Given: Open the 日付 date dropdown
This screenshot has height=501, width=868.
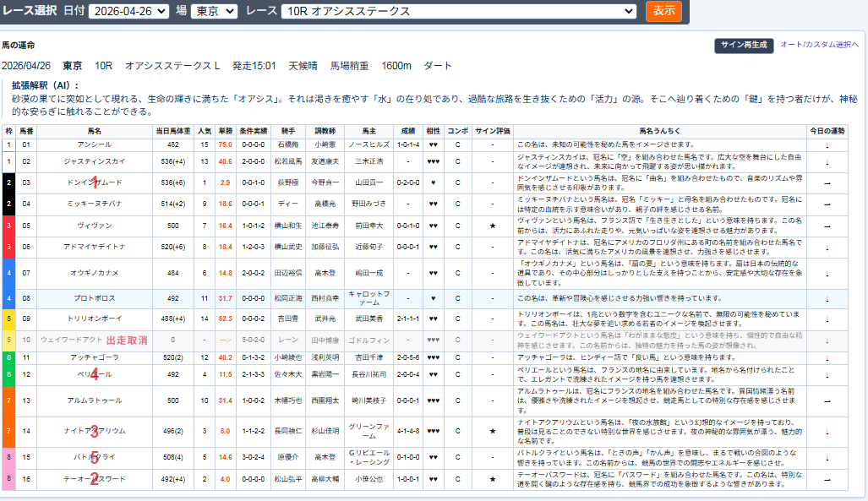Looking at the screenshot, I should pyautogui.click(x=128, y=11).
